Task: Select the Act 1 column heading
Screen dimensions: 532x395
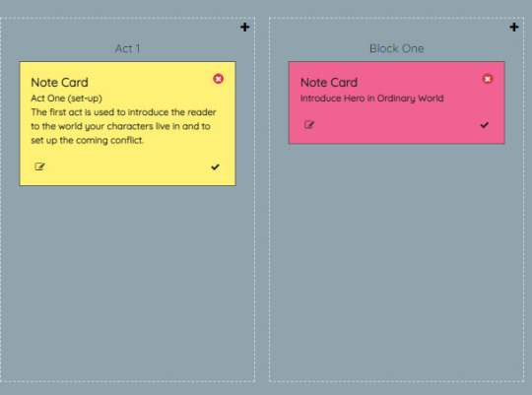Action: point(127,48)
